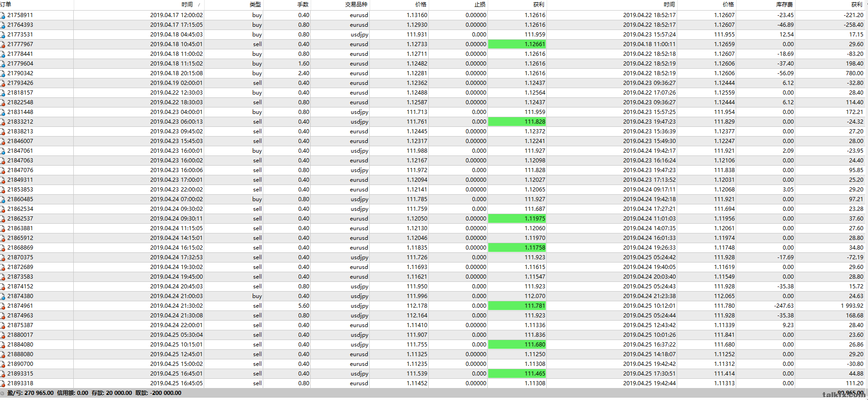Select the row icon for order 21773531

(3, 35)
